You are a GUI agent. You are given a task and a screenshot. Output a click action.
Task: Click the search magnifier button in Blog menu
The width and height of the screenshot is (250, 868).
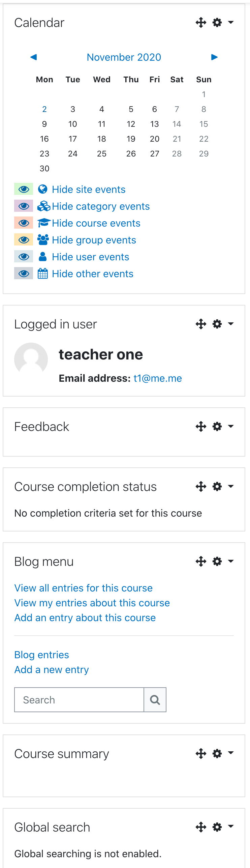155,700
